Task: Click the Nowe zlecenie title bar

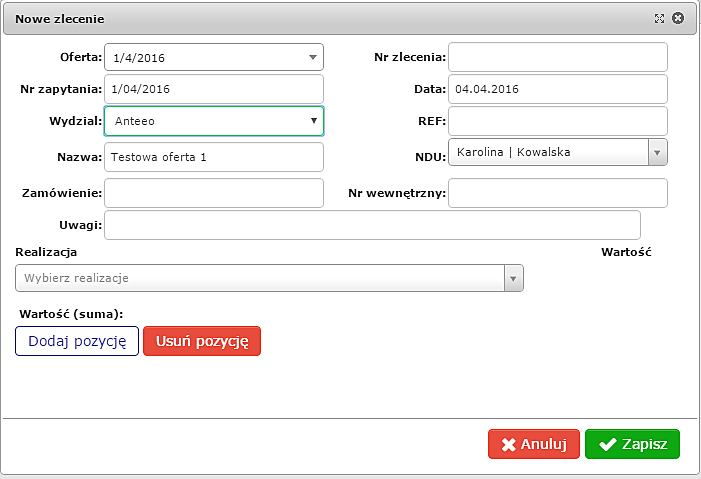Action: coord(300,18)
